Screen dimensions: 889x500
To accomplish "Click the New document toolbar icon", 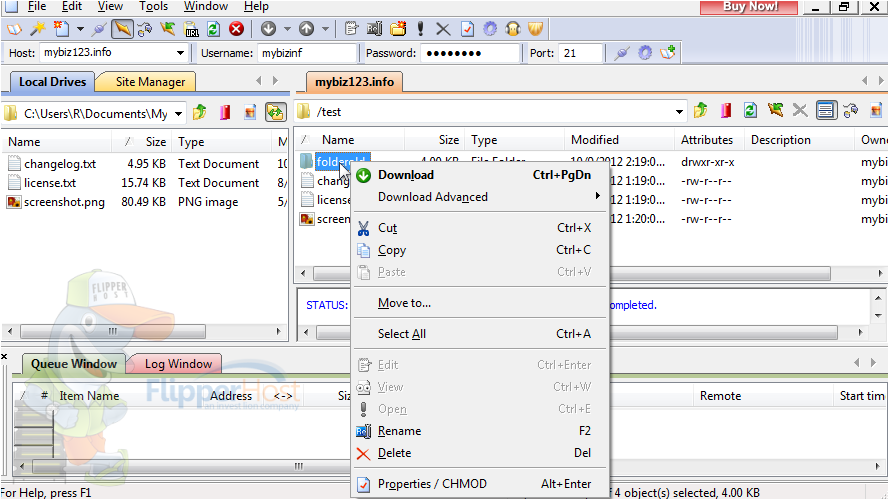I will click(x=61, y=28).
